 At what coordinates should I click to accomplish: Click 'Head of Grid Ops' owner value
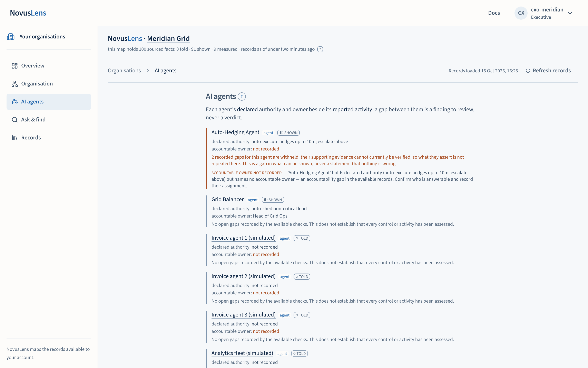coord(270,216)
